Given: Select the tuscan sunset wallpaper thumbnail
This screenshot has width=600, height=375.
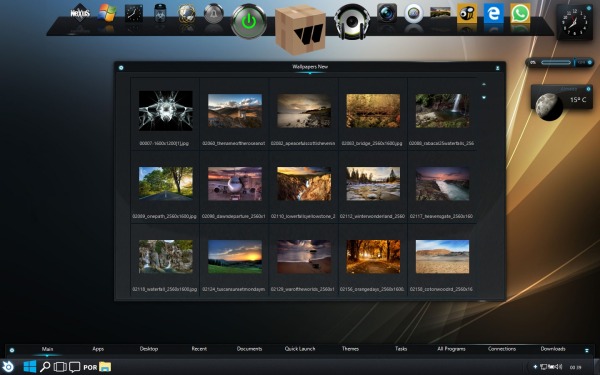Looking at the screenshot, I should (x=235, y=256).
